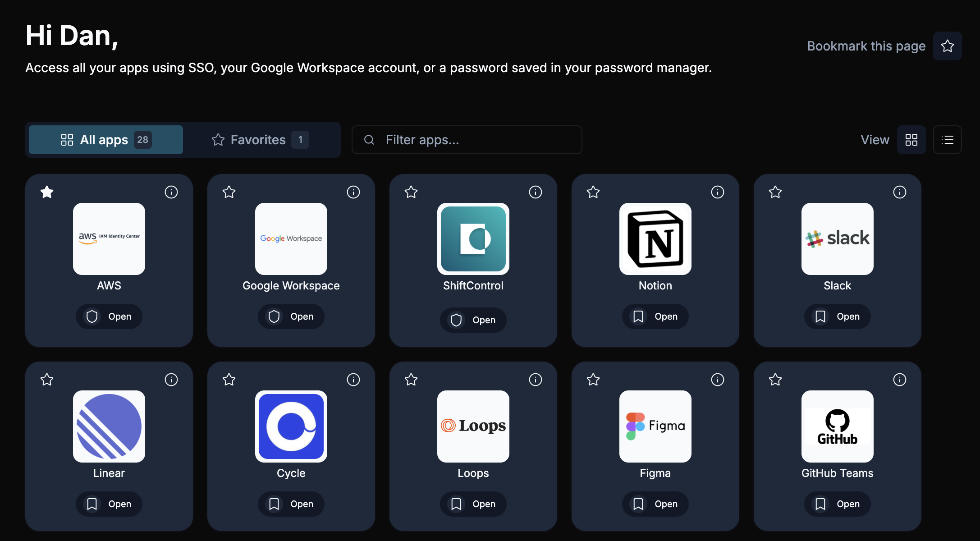Open the Google Workspace app
980x541 pixels.
click(x=291, y=316)
